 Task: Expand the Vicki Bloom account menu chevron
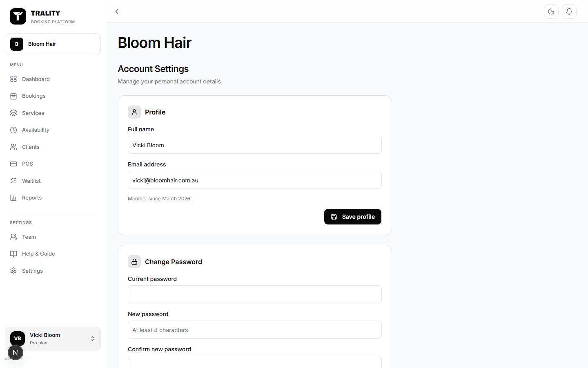[92, 339]
